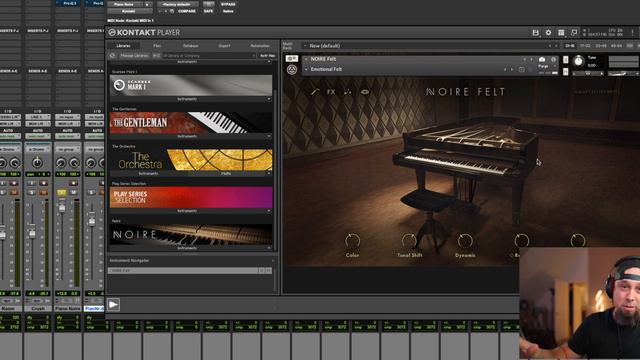Toggle record enable on Crush track
Viewport: 640px width, 360px height.
[44, 183]
